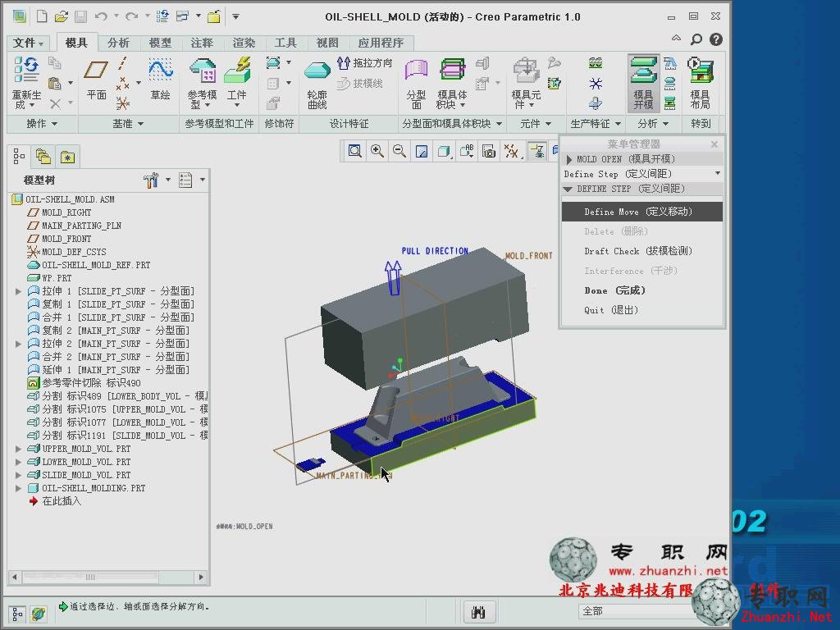Toggle the web browser icon in status bar
This screenshot has height=630, width=840.
click(x=38, y=614)
